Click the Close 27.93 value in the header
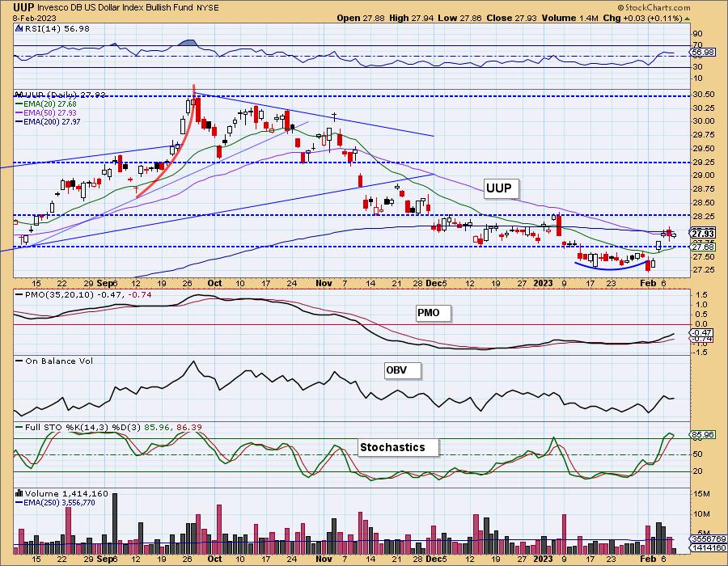This screenshot has height=566, width=728. point(512,18)
